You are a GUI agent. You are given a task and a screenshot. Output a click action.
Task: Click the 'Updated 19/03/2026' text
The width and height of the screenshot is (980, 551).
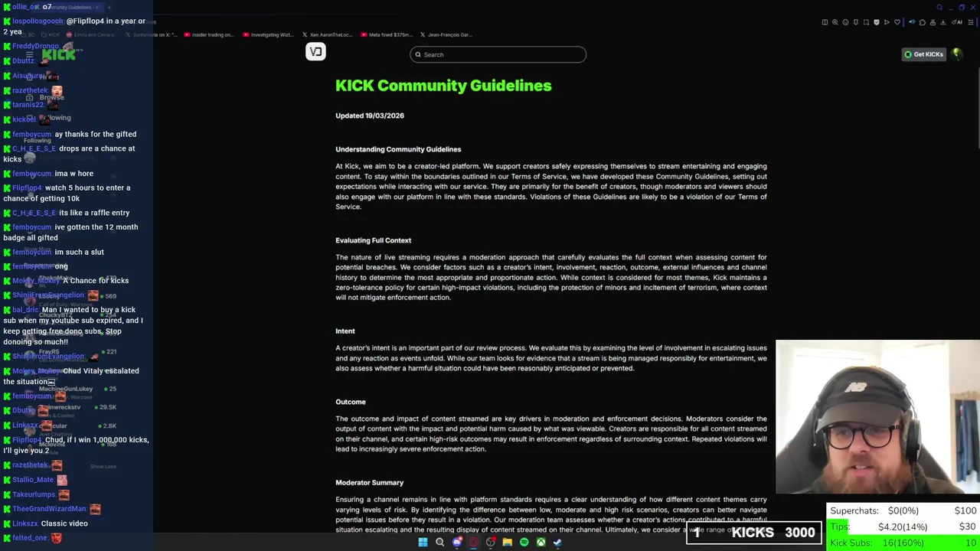[370, 116]
